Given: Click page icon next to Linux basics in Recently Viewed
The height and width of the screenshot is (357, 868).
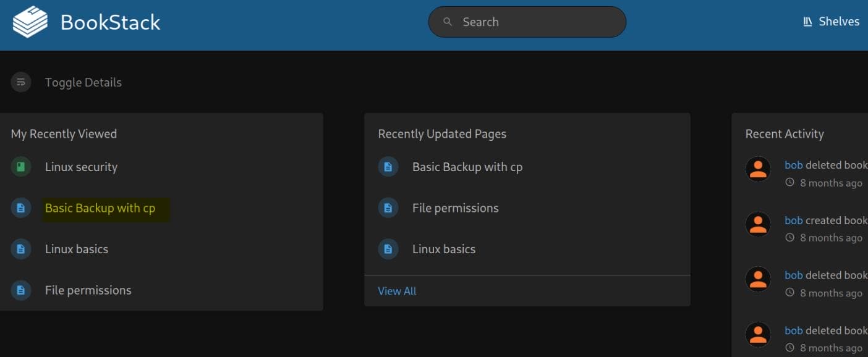Looking at the screenshot, I should tap(21, 249).
